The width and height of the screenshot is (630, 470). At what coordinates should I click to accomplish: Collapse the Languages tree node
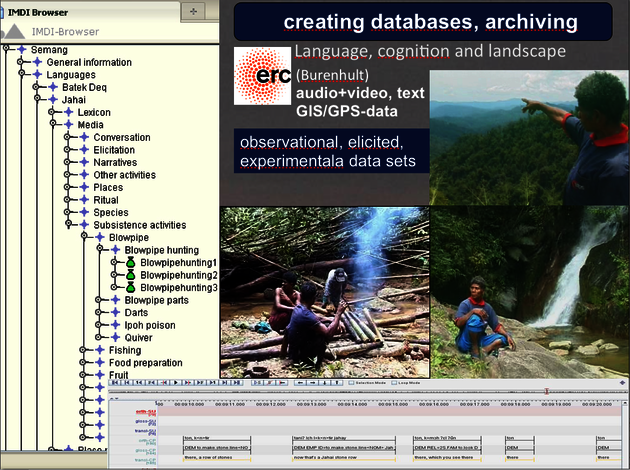[x=22, y=74]
